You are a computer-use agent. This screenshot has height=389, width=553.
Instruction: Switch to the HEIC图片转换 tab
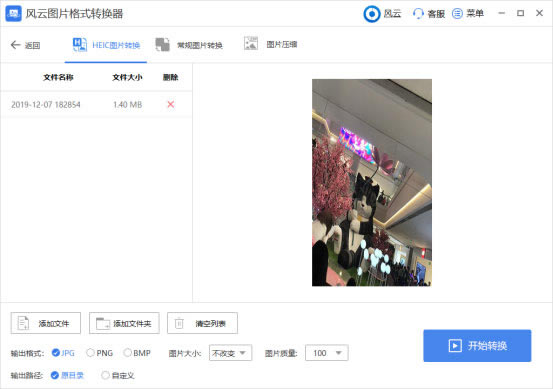106,45
